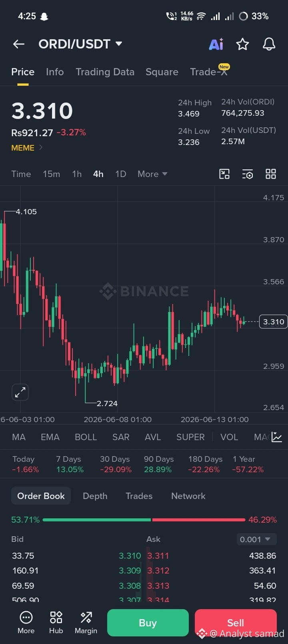Select the 1h chart interval
The image size is (288, 644).
(77, 174)
